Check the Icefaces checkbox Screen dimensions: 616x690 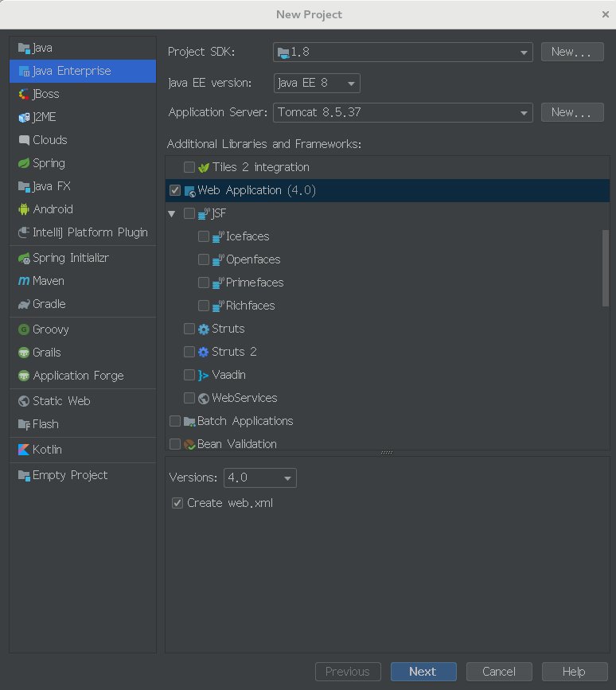pyautogui.click(x=204, y=236)
